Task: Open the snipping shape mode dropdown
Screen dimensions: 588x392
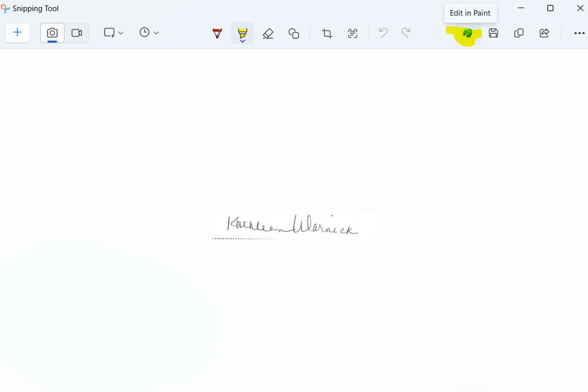Action: click(x=113, y=33)
